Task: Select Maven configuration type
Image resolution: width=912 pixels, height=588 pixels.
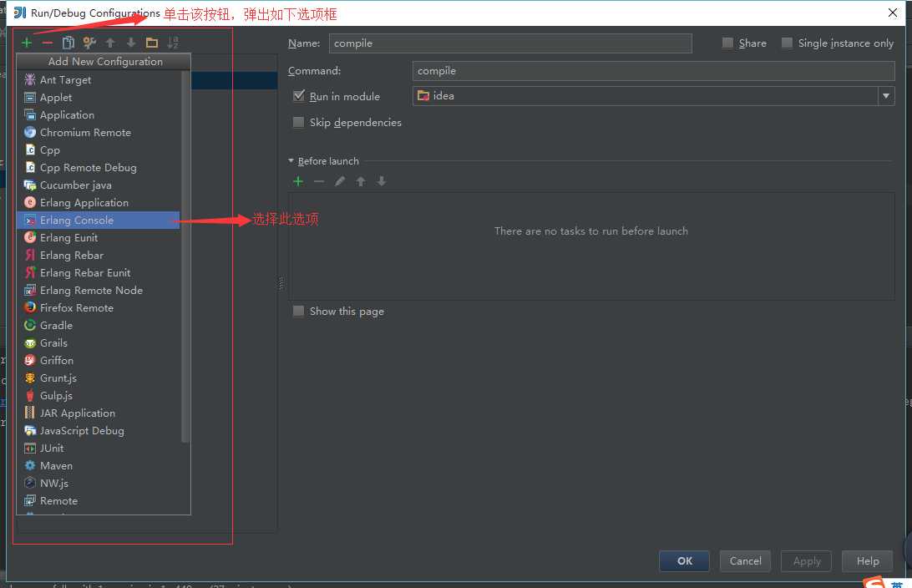Action: (99, 465)
